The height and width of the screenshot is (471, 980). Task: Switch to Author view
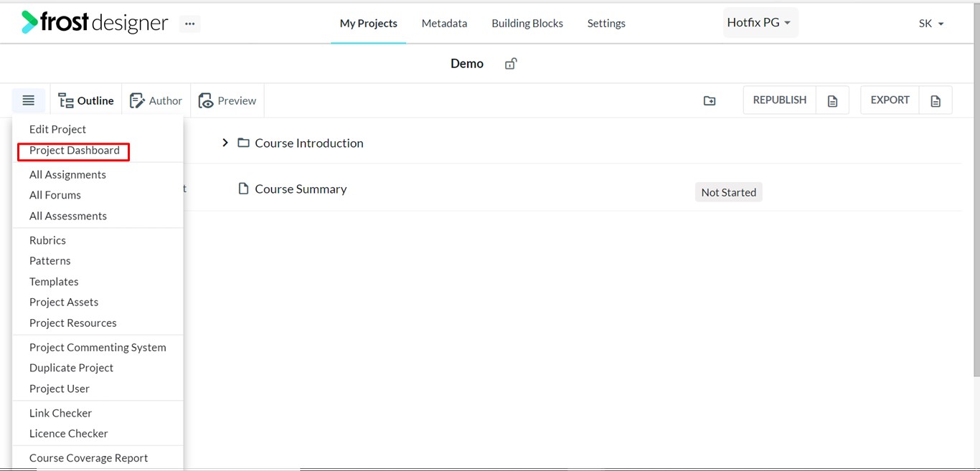coord(156,100)
